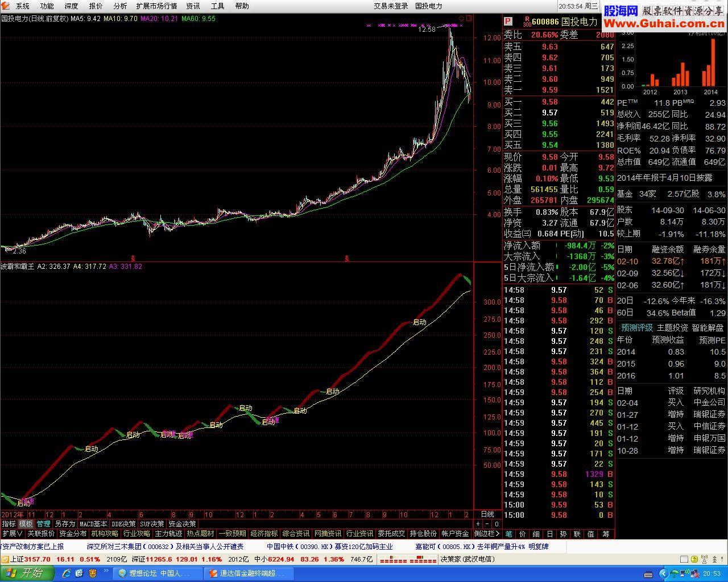Viewport: 728px width, 582px height.
Task: Open the 深交所对三木集团 news headline
Action: (x=165, y=547)
